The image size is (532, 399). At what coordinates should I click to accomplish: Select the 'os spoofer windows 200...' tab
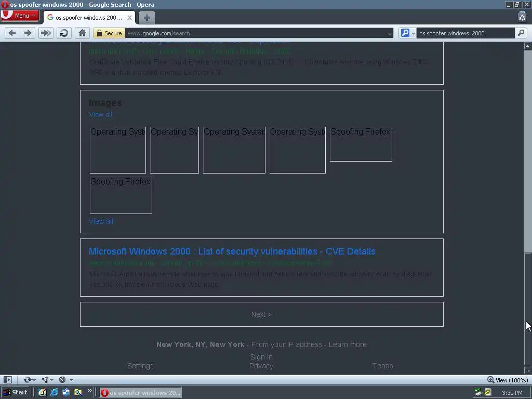point(89,18)
